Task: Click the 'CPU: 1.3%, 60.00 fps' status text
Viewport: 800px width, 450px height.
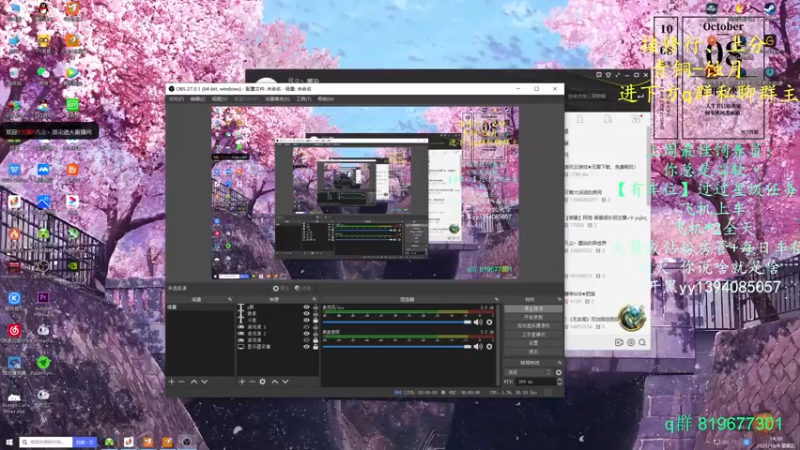Action: (x=513, y=392)
